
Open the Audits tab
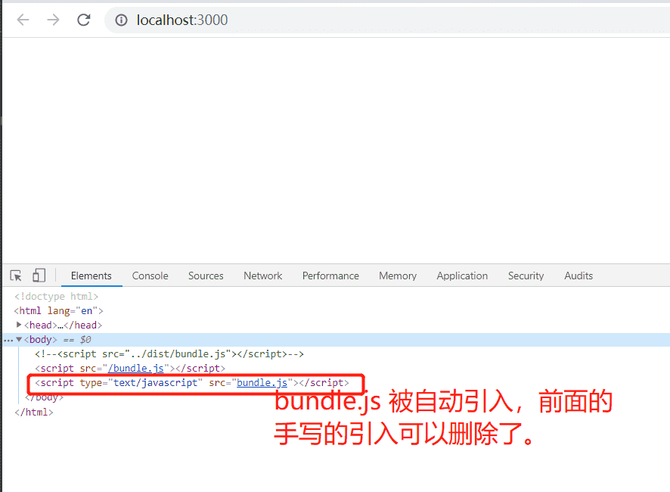(578, 276)
